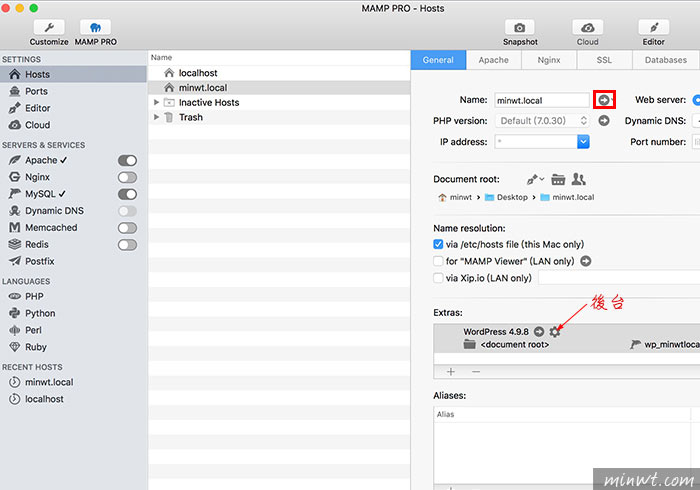
Task: Expand the Trash folder
Action: 156,117
